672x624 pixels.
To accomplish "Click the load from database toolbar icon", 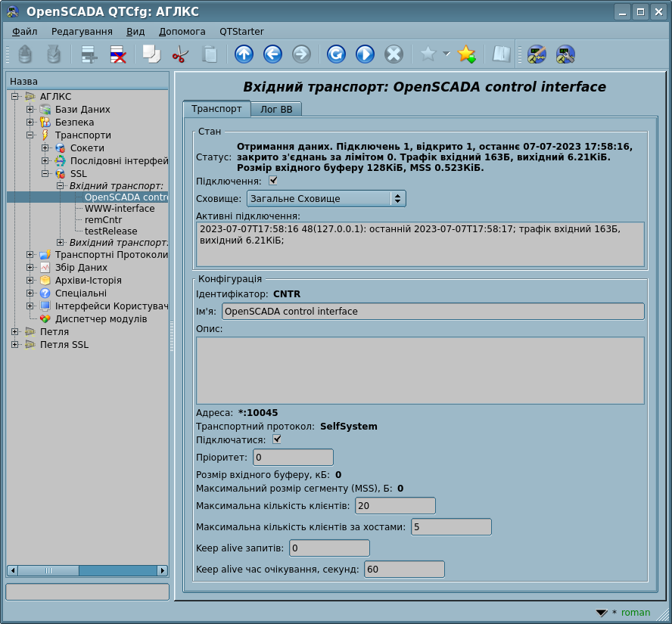I will pos(25,54).
